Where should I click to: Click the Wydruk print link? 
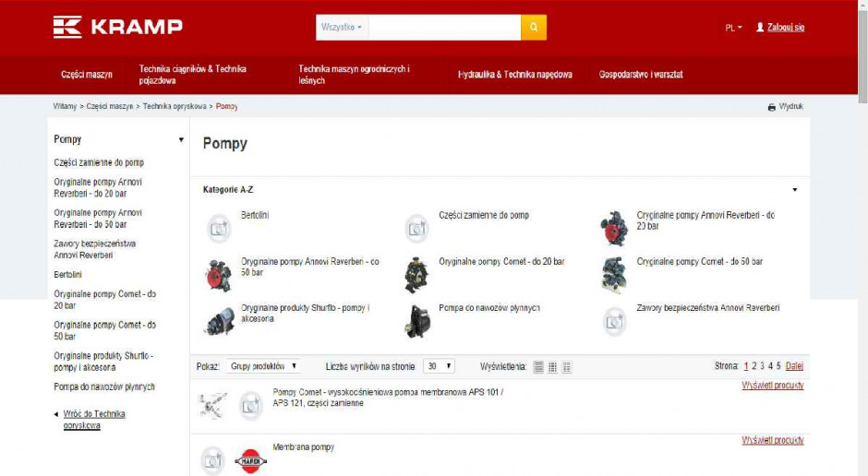click(791, 106)
